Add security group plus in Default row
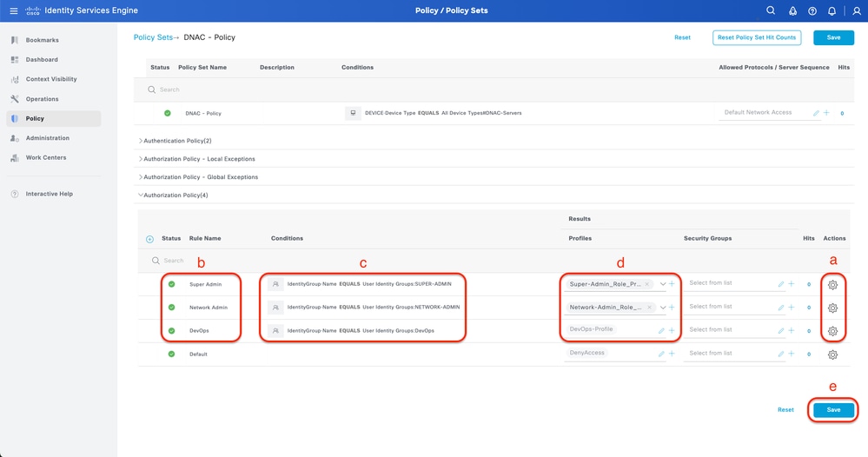This screenshot has width=868, height=457. pyautogui.click(x=791, y=354)
